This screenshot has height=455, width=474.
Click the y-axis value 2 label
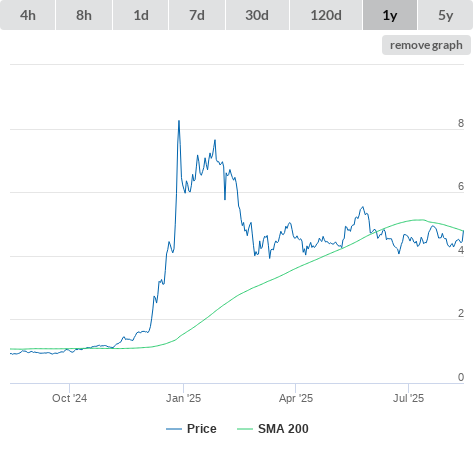(x=461, y=313)
